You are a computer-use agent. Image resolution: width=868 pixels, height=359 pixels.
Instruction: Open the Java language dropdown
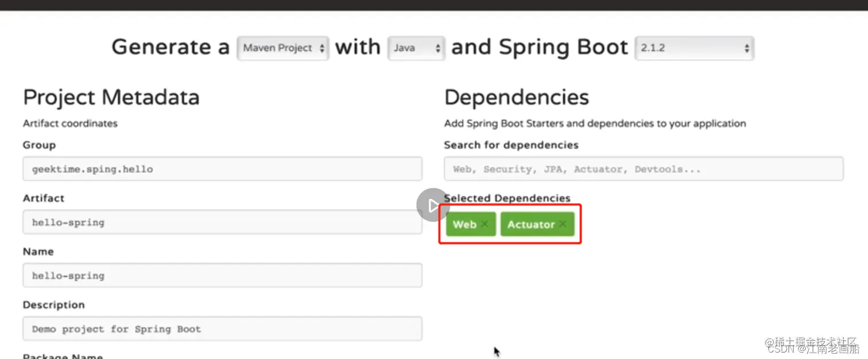pos(417,48)
